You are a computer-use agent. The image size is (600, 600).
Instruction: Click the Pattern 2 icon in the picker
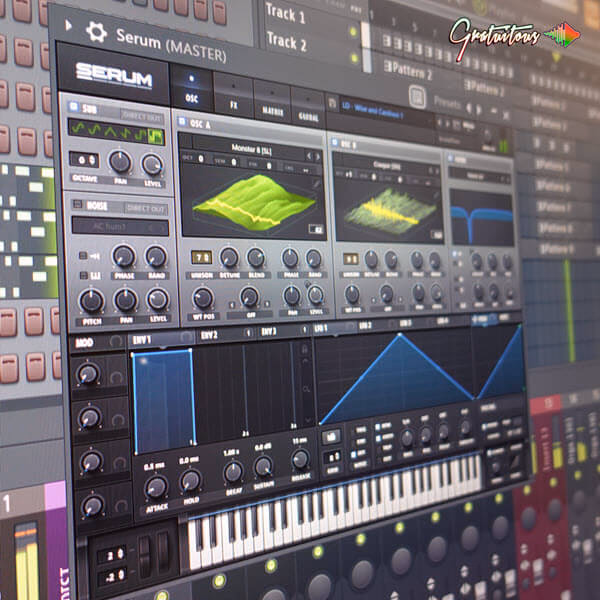click(388, 67)
